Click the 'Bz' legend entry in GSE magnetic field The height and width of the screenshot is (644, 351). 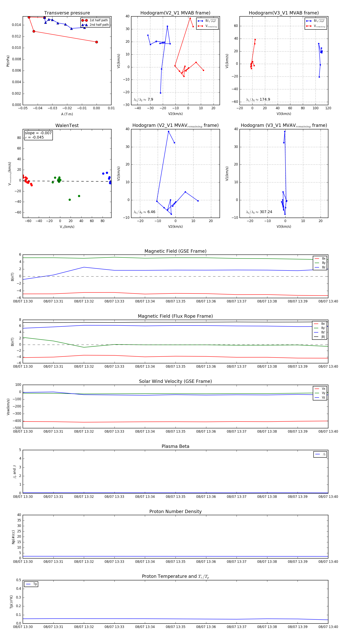(320, 267)
